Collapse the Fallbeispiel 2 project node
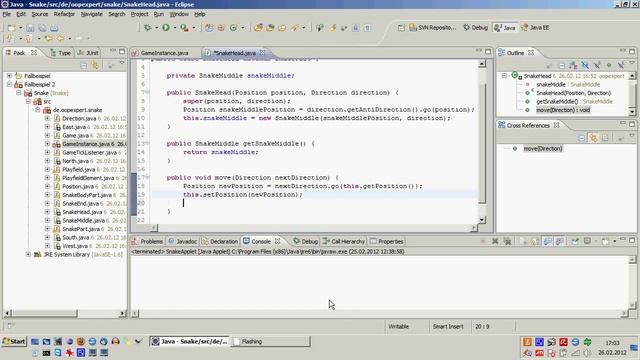The height and width of the screenshot is (360, 640). [9, 84]
